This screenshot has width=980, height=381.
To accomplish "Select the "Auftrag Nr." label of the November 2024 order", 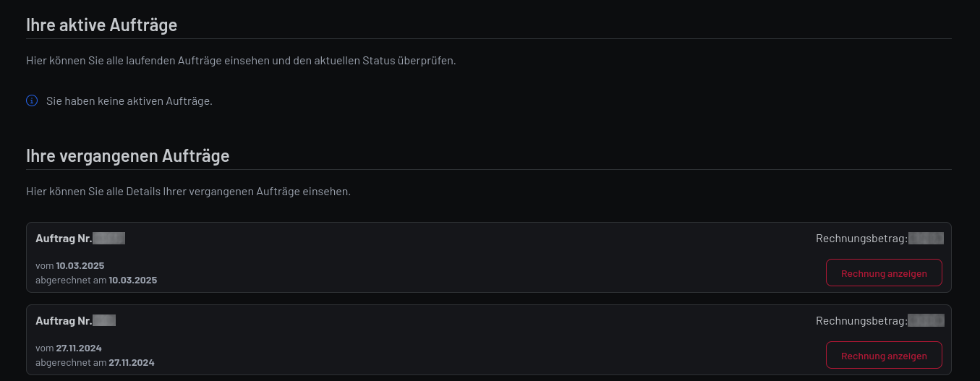I will click(x=64, y=320).
